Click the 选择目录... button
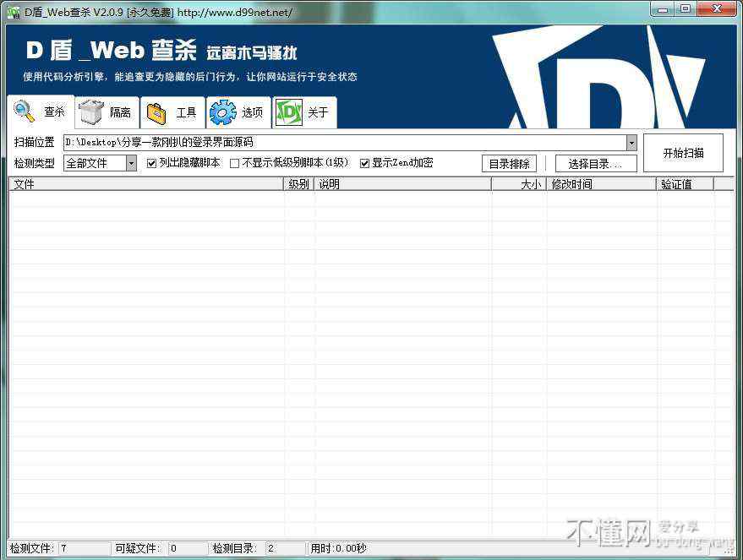This screenshot has width=743, height=560. point(596,164)
